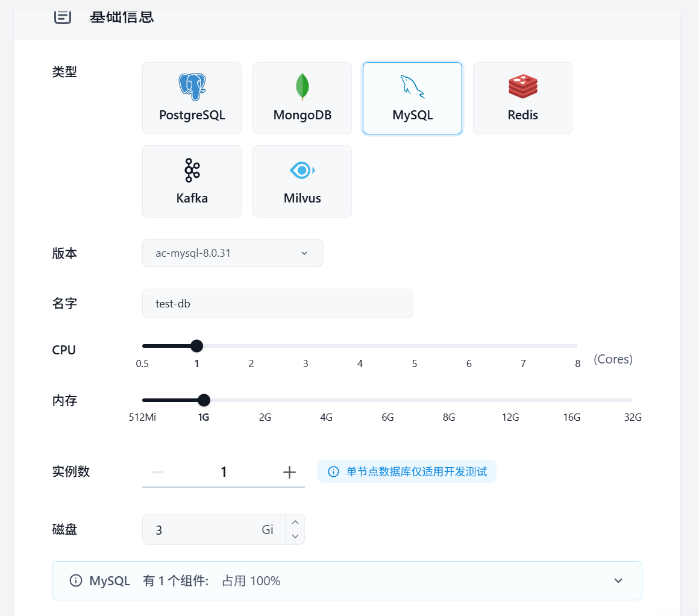Set memory to 12G mark
The height and width of the screenshot is (616, 699).
[x=510, y=417]
